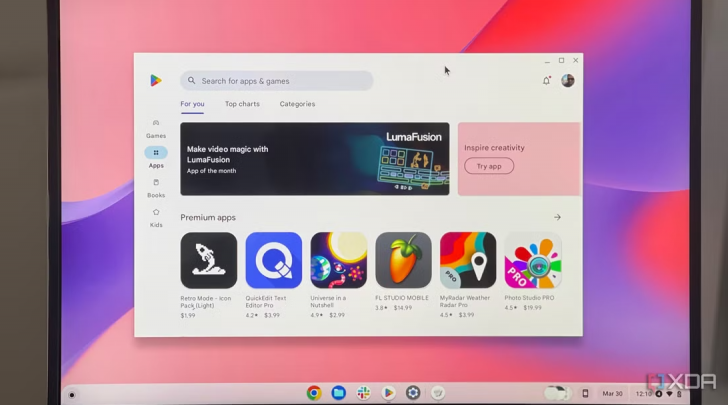Click the search magnifier icon
Image resolution: width=728 pixels, height=405 pixels.
pyautogui.click(x=191, y=81)
